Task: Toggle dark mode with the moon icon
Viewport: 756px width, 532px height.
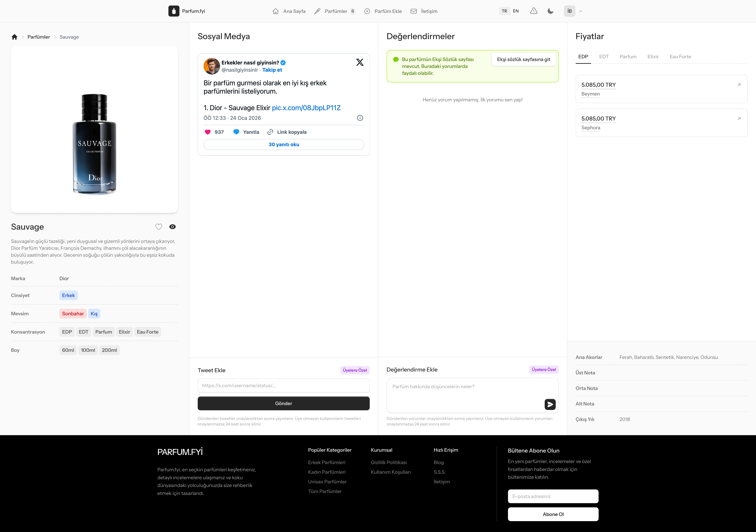Action: click(550, 11)
